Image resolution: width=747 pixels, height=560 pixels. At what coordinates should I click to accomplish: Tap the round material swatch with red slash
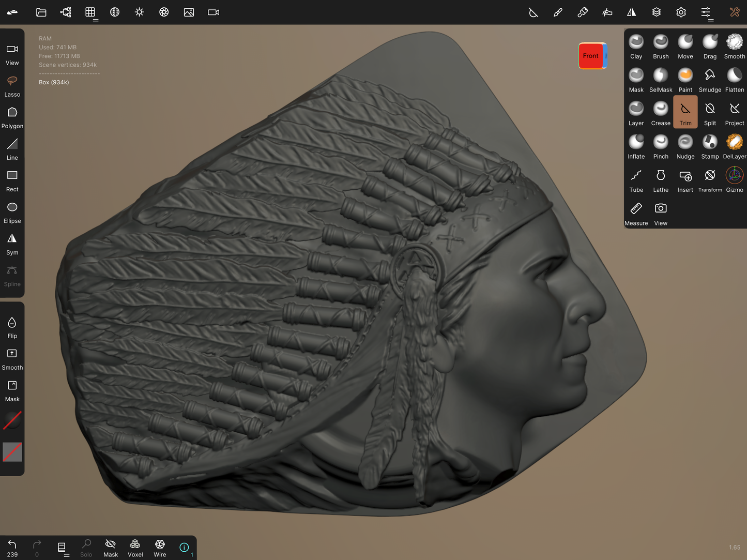pyautogui.click(x=12, y=420)
